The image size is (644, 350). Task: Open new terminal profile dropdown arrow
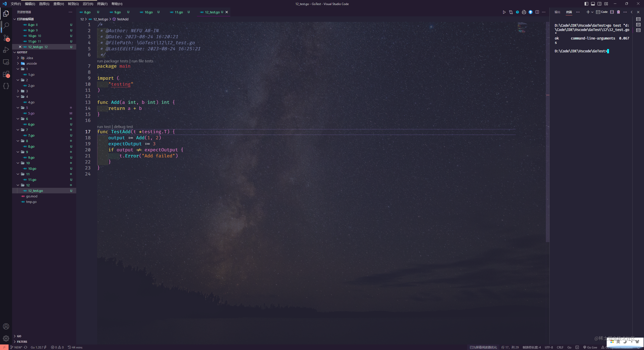point(592,12)
